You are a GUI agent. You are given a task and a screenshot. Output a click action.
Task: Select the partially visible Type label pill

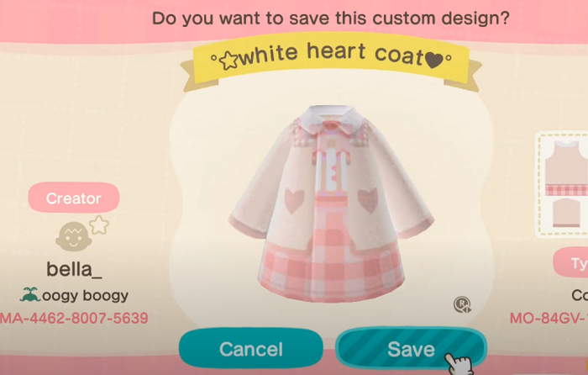tap(570, 262)
